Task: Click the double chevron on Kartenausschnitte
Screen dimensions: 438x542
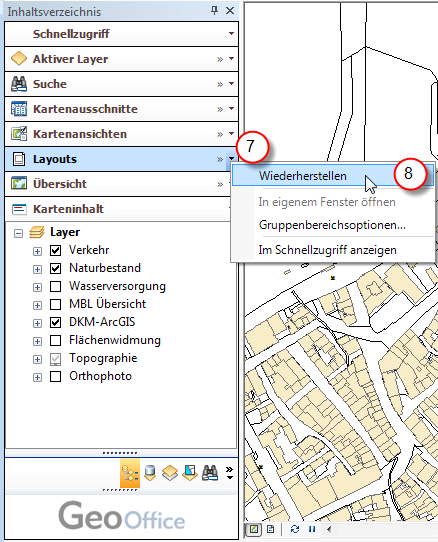Action: coord(220,110)
